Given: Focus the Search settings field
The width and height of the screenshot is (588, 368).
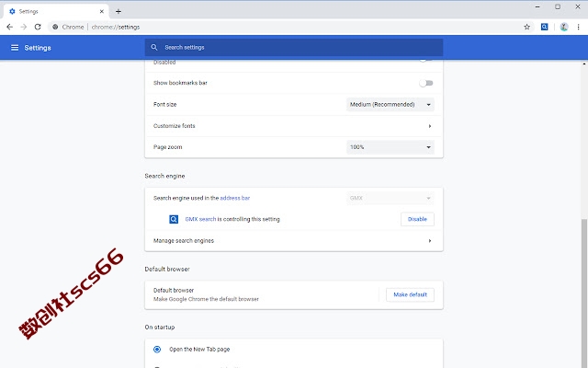Looking at the screenshot, I should [x=294, y=47].
